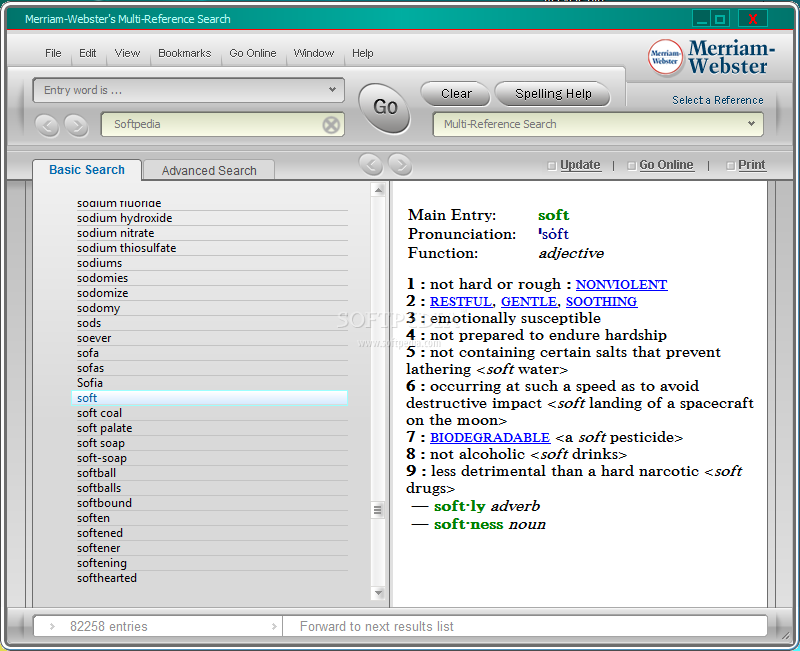Click the pronunciation mark before 'sȯft
The width and height of the screenshot is (800, 651).
540,231
